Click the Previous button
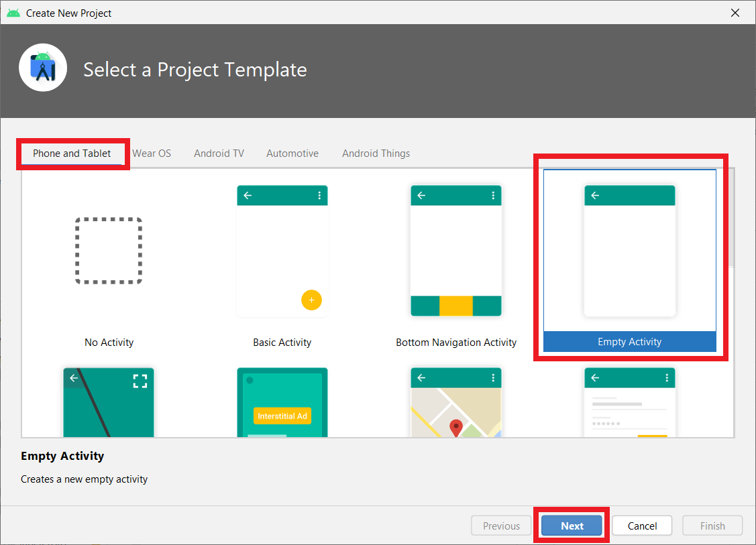 (x=502, y=526)
